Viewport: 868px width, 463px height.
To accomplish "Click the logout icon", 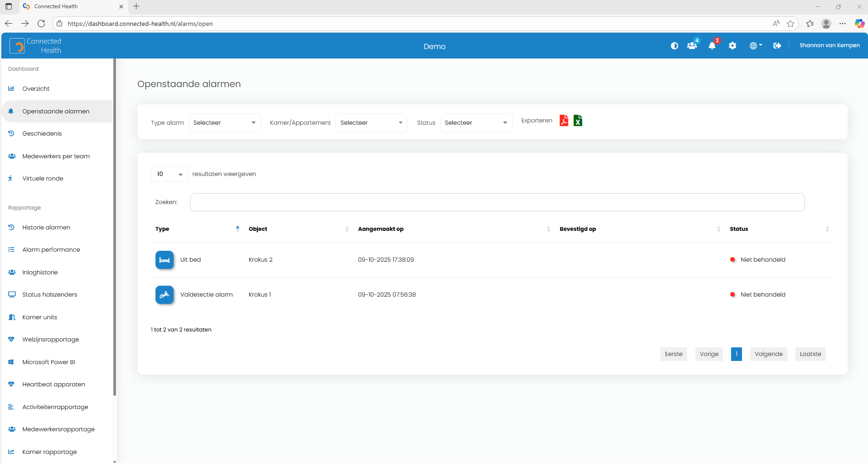I will click(777, 46).
